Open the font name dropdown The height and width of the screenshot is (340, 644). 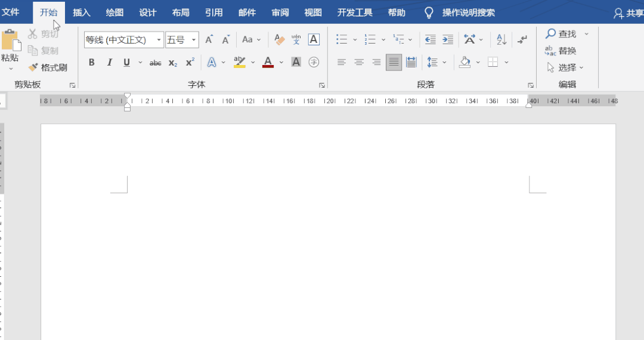point(159,40)
